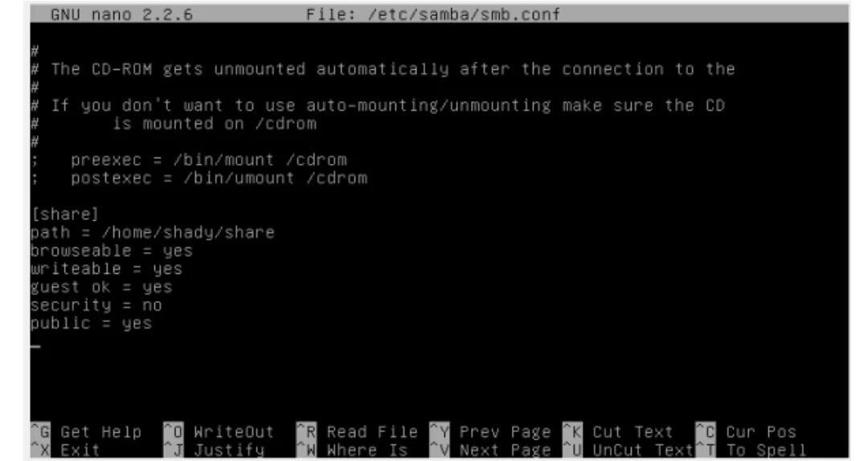This screenshot has height=461, width=868.
Task: Click the ^G Get Help shortcut
Action: coord(86,431)
